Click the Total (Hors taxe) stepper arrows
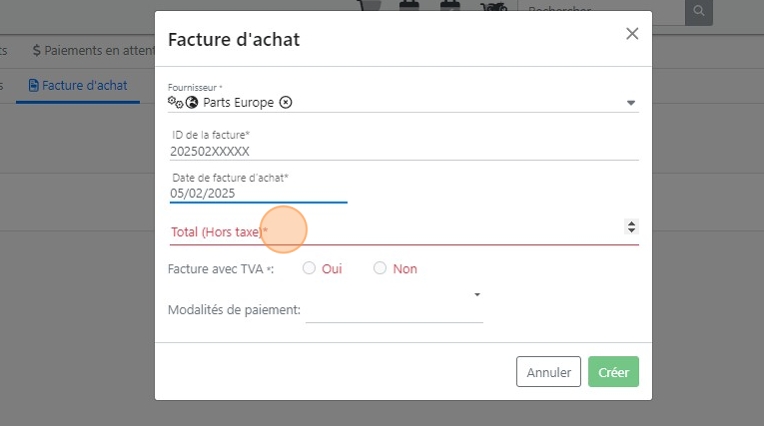This screenshot has height=426, width=764. (x=631, y=227)
